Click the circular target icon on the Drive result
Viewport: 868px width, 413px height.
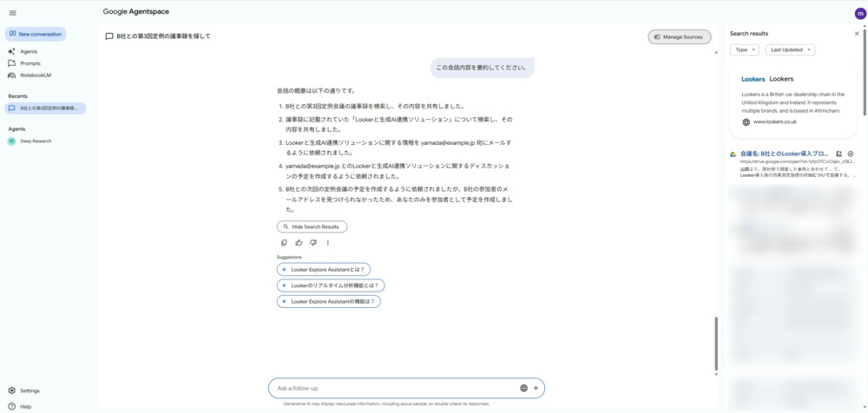click(851, 154)
